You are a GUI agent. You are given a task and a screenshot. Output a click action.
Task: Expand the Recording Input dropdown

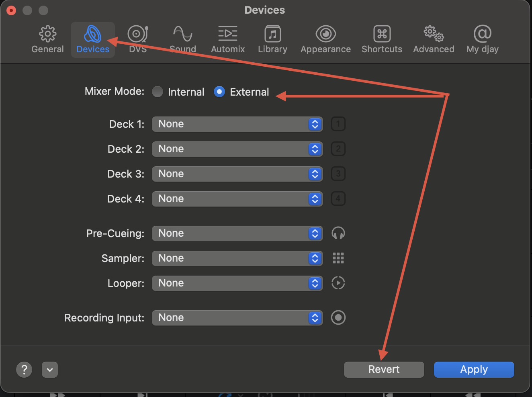237,318
